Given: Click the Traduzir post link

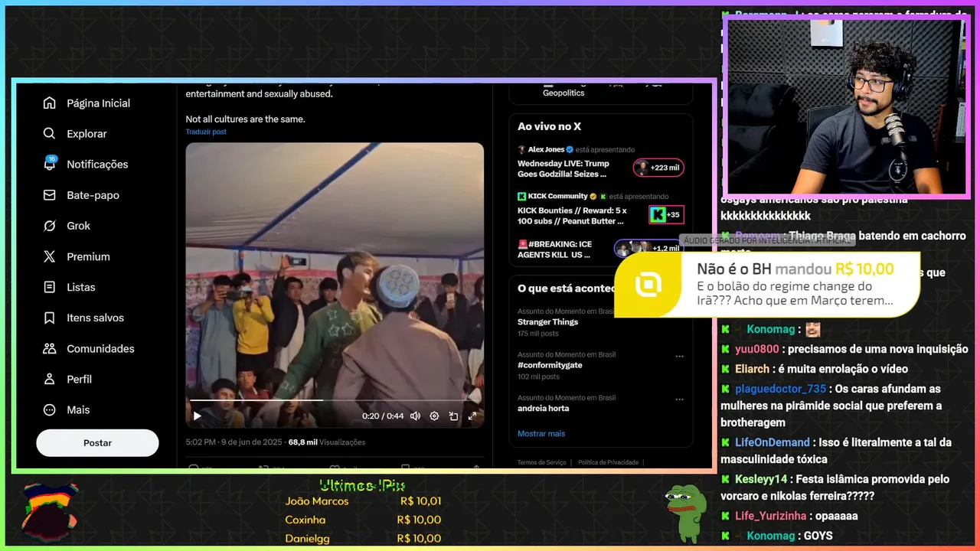Looking at the screenshot, I should 206,132.
